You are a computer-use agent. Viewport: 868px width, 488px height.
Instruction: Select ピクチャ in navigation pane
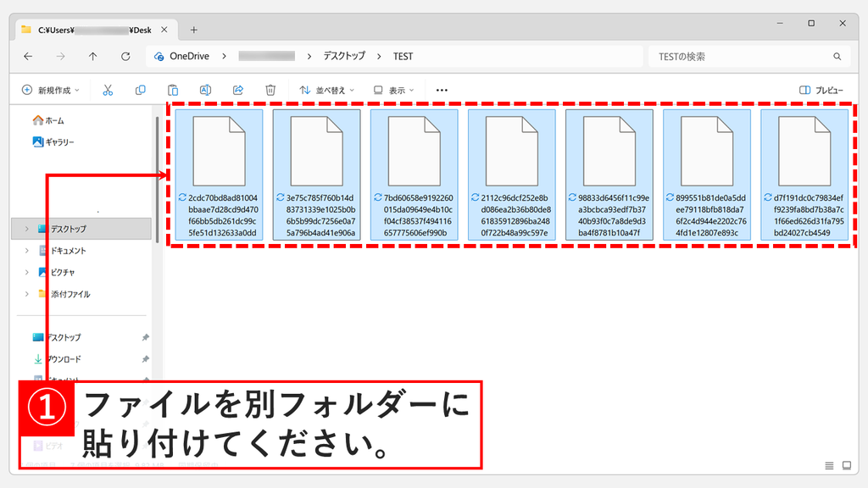[x=57, y=272]
